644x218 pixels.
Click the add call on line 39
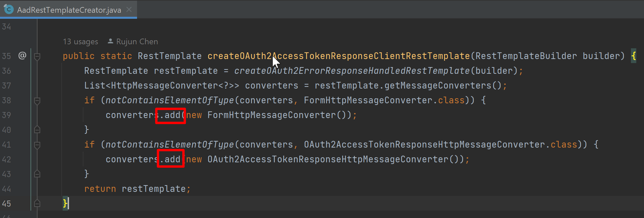(x=173, y=115)
